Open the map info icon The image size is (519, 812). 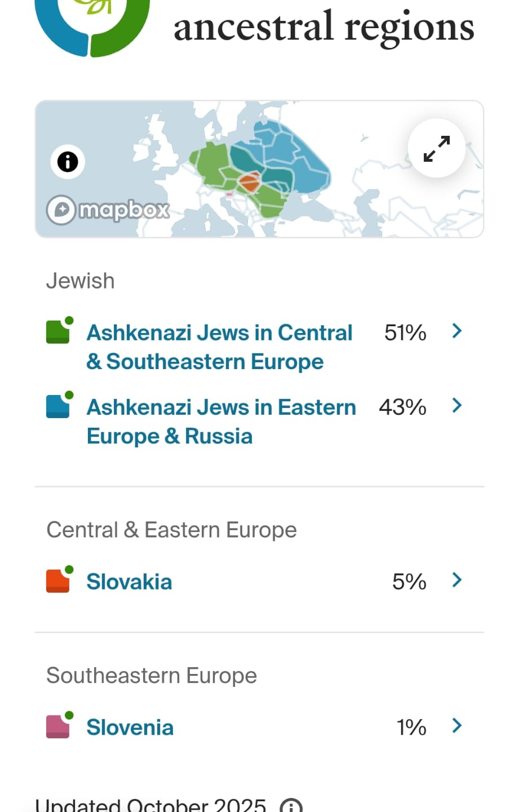pos(68,162)
